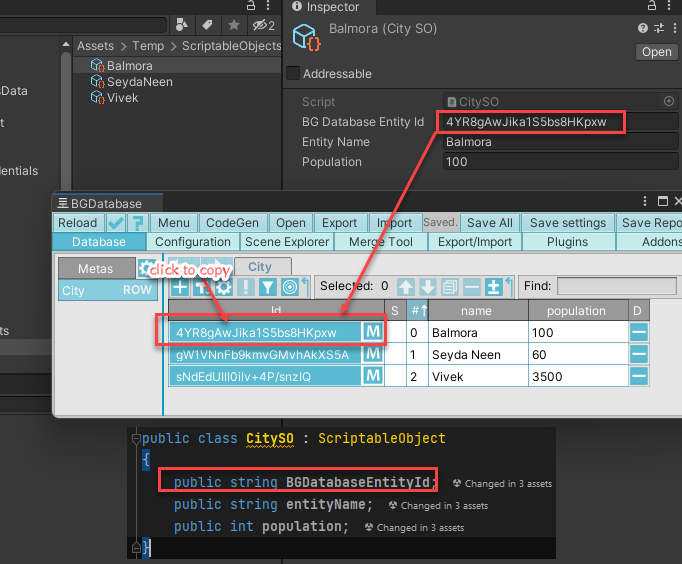Click the Reload button in BGDatabase
682x564 pixels.
tap(78, 223)
